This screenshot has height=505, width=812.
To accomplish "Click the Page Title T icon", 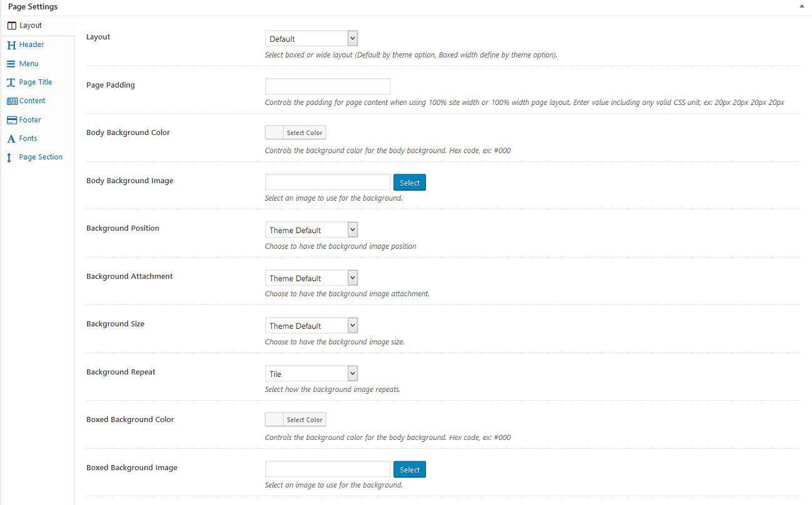I will (11, 82).
